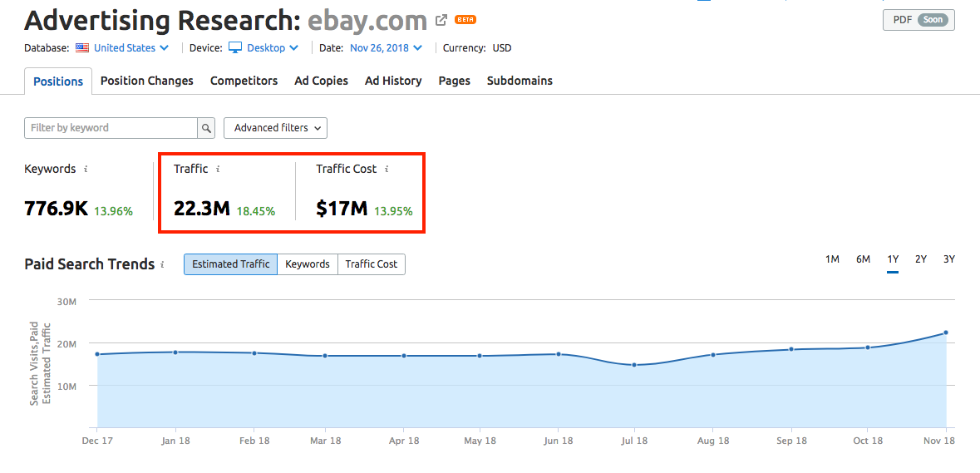This screenshot has width=980, height=473.
Task: Click the desktop monitor device icon
Action: [x=235, y=47]
